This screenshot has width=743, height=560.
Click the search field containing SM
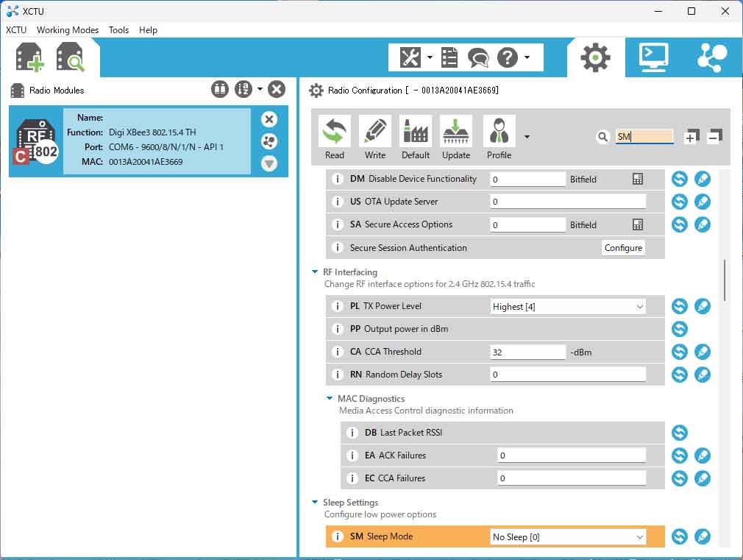[644, 137]
